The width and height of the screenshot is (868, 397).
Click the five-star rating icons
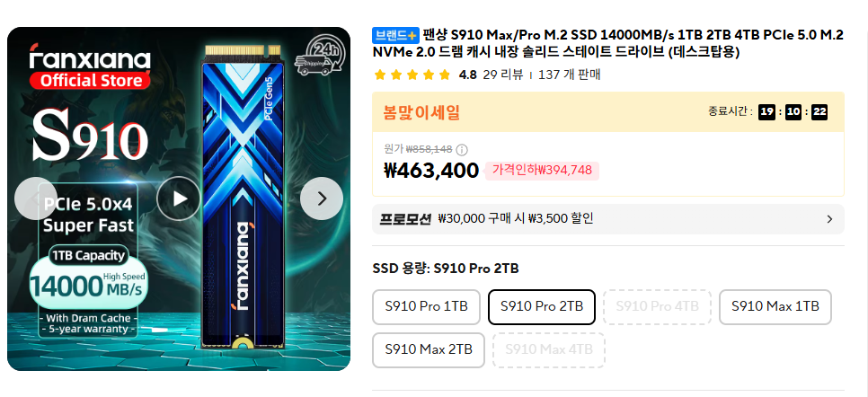click(x=412, y=75)
